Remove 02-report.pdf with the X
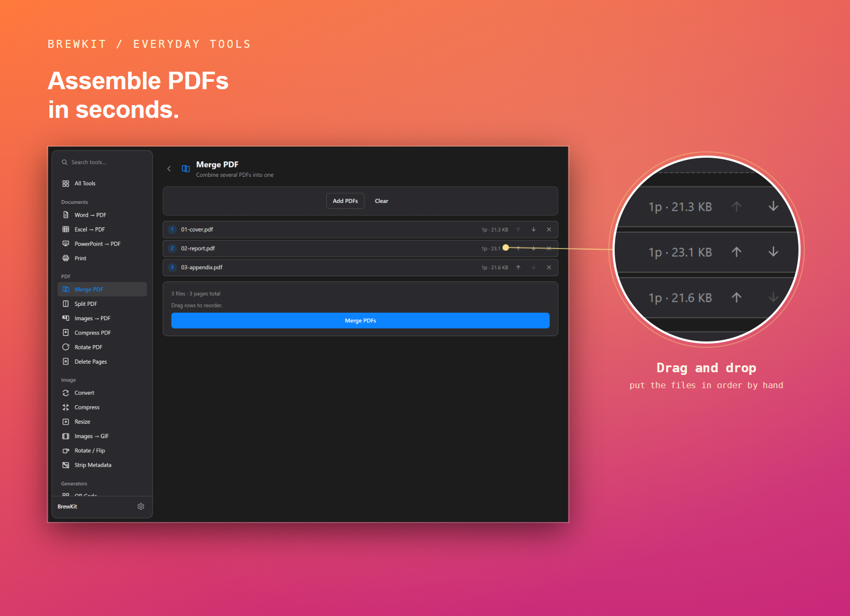This screenshot has height=616, width=850. 549,249
